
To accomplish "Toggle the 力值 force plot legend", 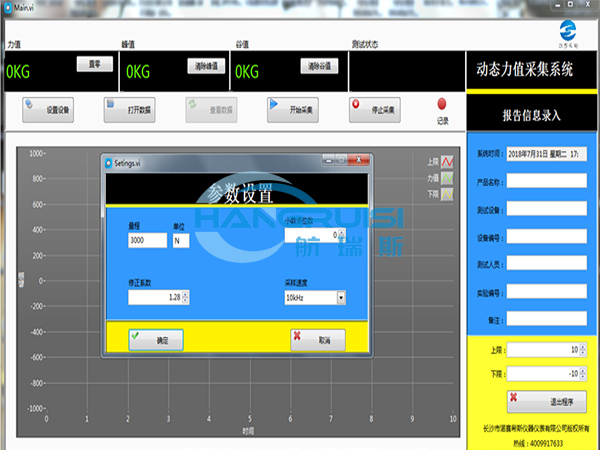I will (x=446, y=179).
